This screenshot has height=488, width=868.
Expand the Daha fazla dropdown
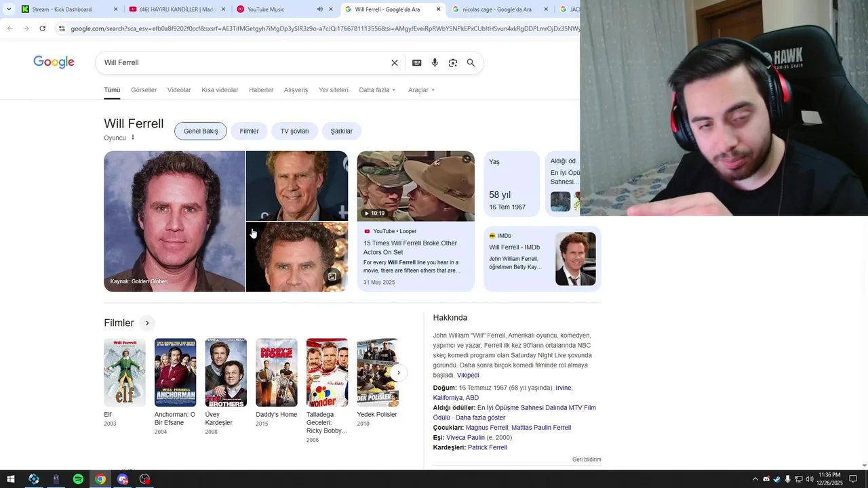point(377,90)
